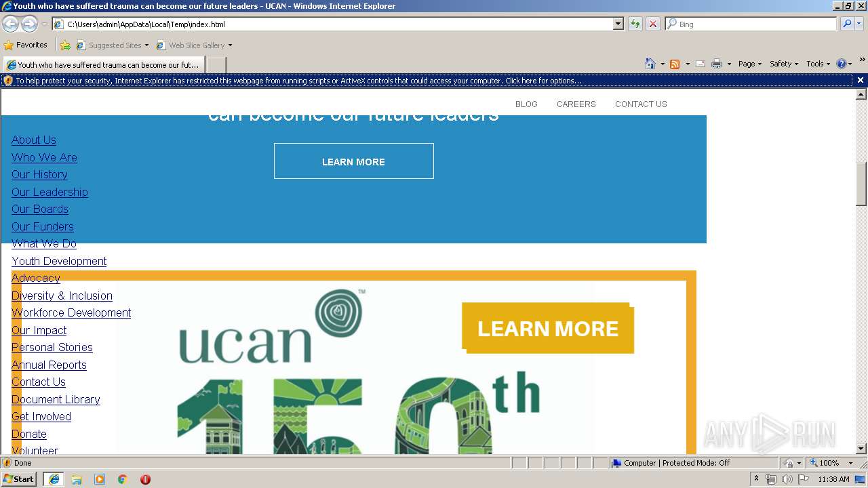Image resolution: width=868 pixels, height=488 pixels.
Task: Select the Youth who have suffered tab
Action: point(103,65)
